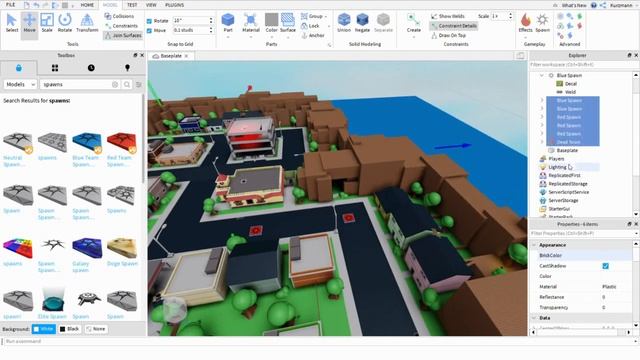Disable the Rotate snap checkbox
The height and width of the screenshot is (360, 640).
pyautogui.click(x=149, y=21)
